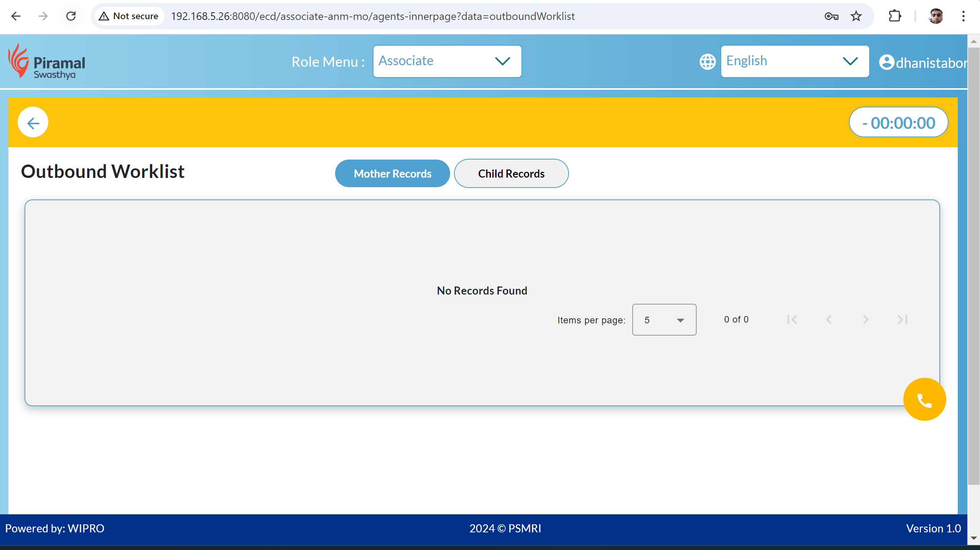Open items per page dropdown
This screenshot has width=980, height=550.
664,320
